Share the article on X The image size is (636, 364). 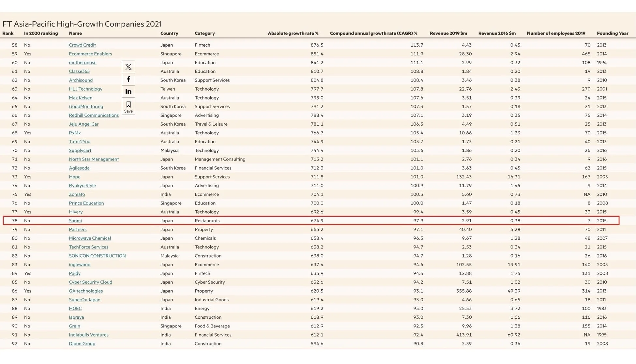click(128, 67)
